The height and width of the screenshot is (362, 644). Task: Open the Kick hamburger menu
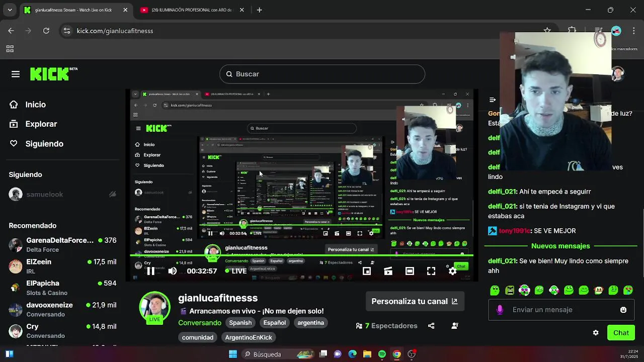pos(16,74)
